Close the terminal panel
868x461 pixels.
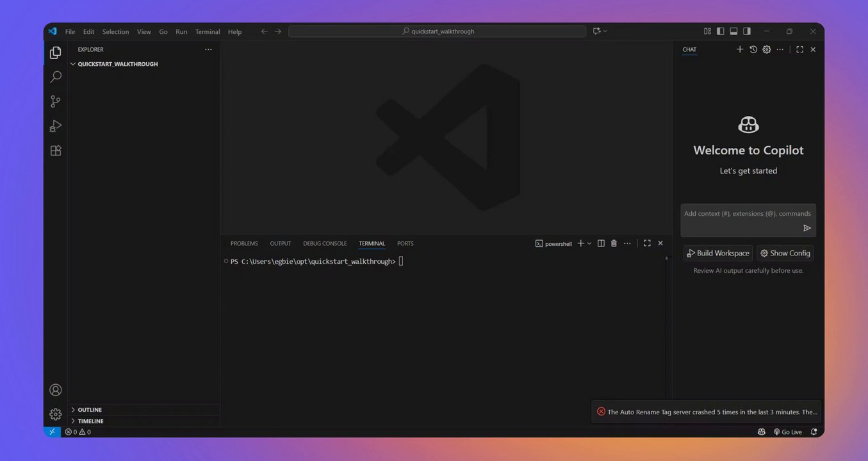tap(660, 243)
